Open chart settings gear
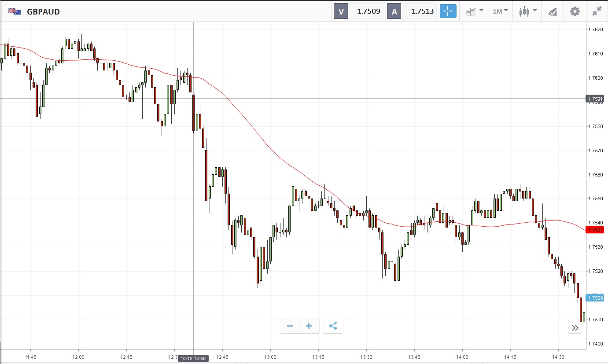 (x=575, y=11)
